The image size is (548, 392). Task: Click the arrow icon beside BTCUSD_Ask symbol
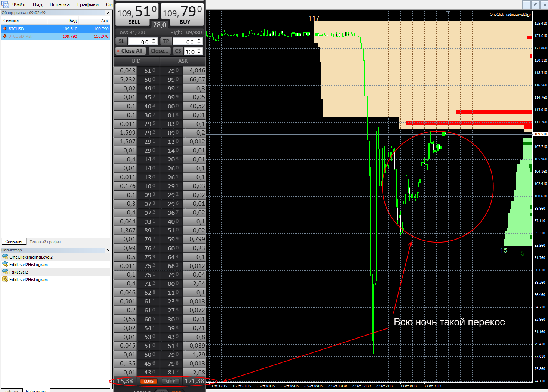tap(5, 36)
